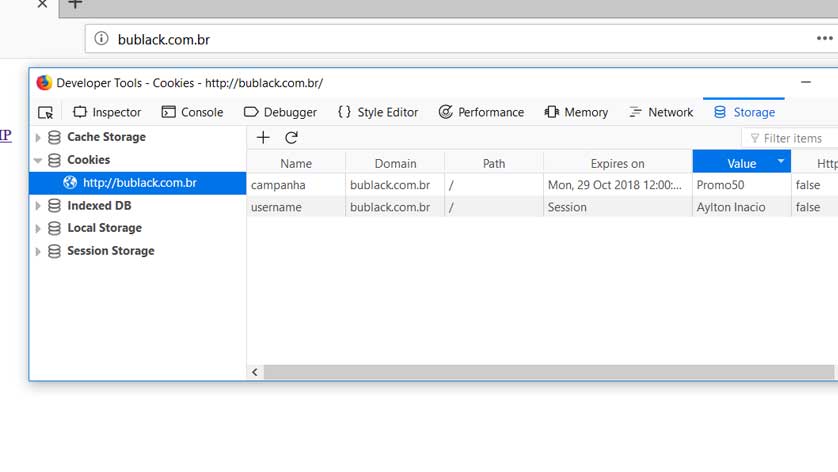Screen dimensions: 838x472
Task: Expand the Session Storage tree node
Action: pyautogui.click(x=37, y=252)
